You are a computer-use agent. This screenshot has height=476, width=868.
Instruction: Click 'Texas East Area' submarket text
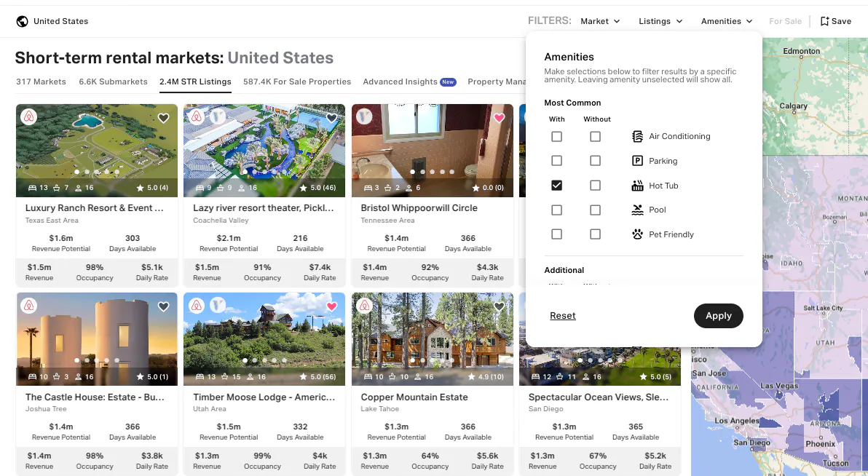pos(52,221)
